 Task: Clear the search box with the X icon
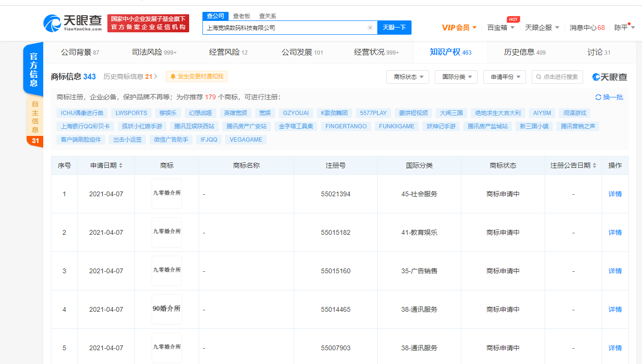point(370,28)
